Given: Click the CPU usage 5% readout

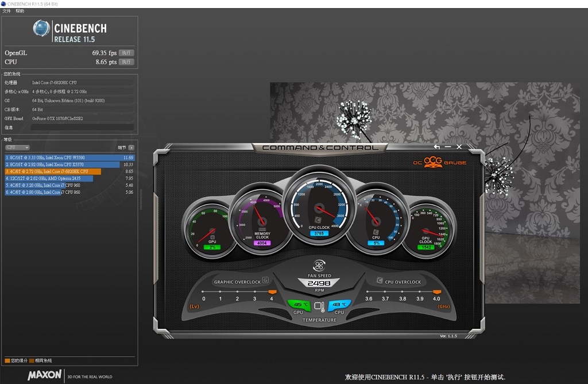Looking at the screenshot, I should point(376,243).
